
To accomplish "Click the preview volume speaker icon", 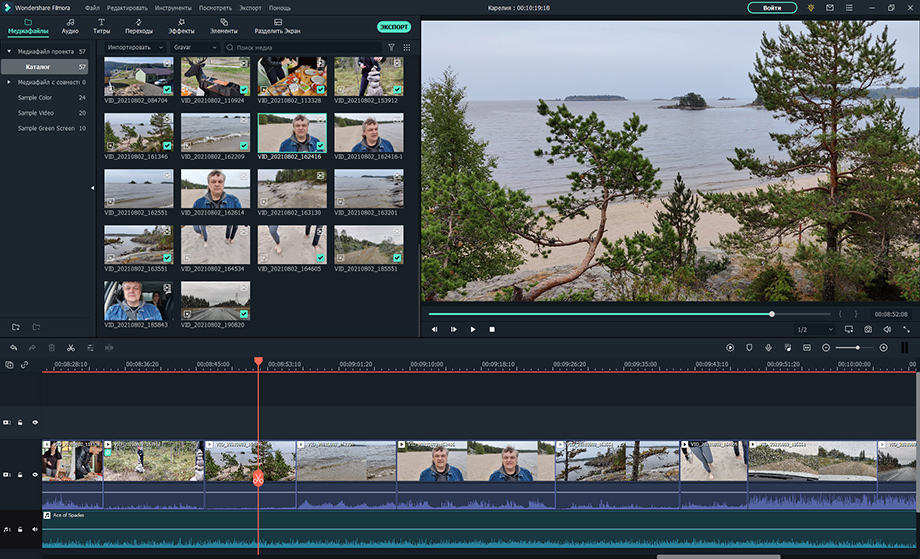I will [x=887, y=330].
